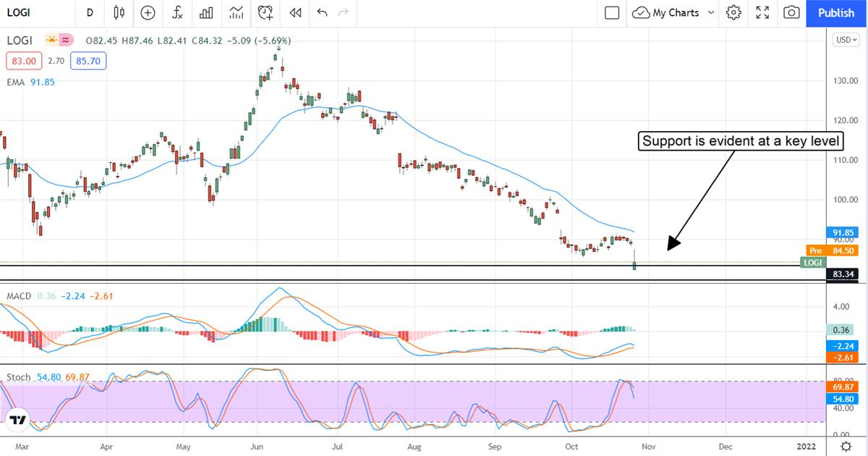Click the Publish button
Image resolution: width=868 pixels, height=456 pixels.
pyautogui.click(x=836, y=12)
